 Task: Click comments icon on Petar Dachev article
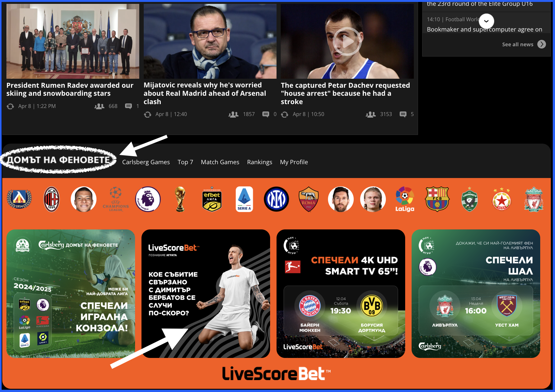[x=403, y=114]
